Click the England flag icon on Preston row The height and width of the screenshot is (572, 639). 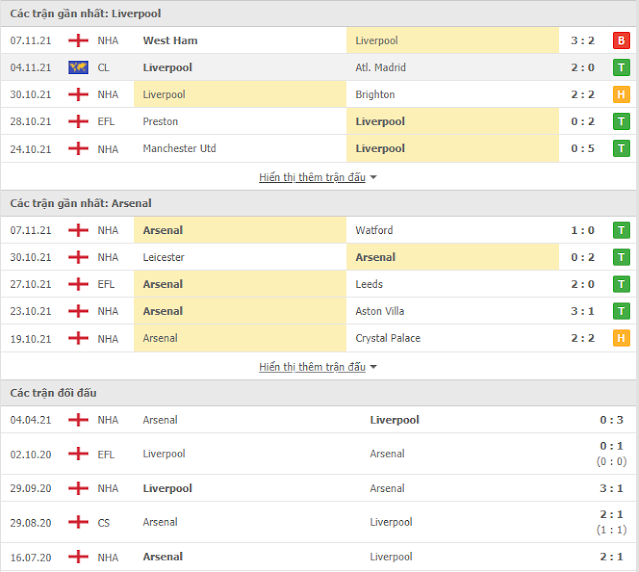click(x=78, y=121)
